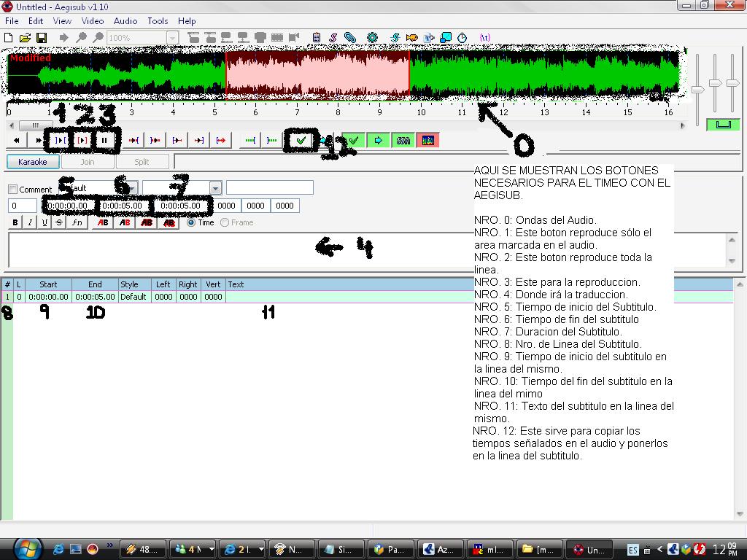Image resolution: width=747 pixels, height=560 pixels.
Task: Click the ES language indicator in tray
Action: [x=632, y=550]
